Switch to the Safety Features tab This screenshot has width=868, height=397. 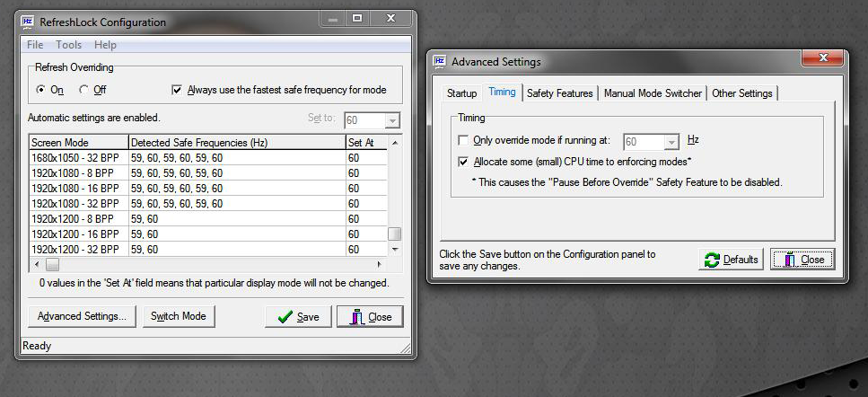tap(559, 93)
